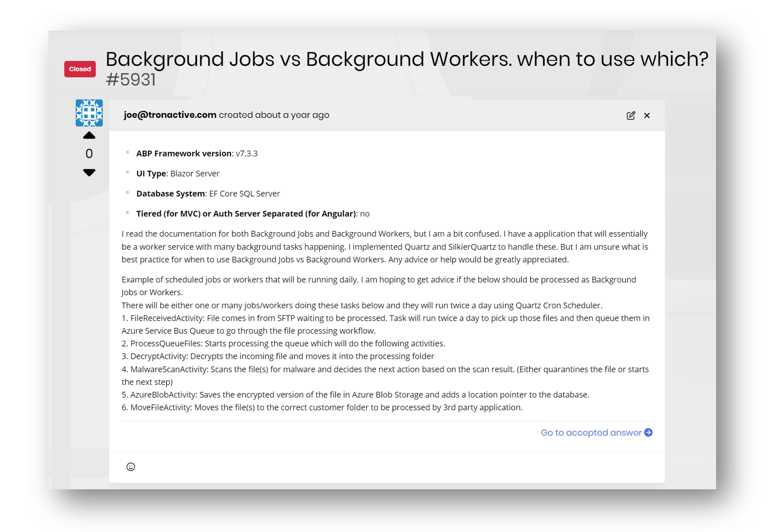The image size is (776, 532).
Task: Downvote the question with the down arrow
Action: coord(89,172)
